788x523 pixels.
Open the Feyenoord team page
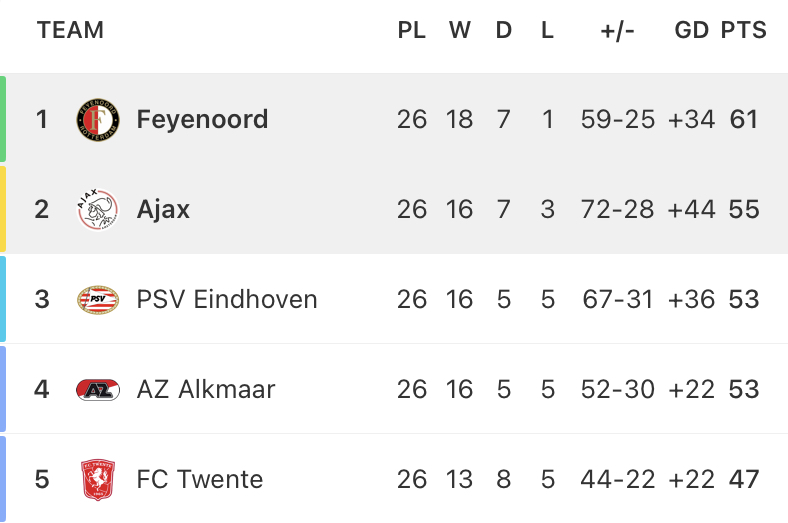tap(203, 120)
